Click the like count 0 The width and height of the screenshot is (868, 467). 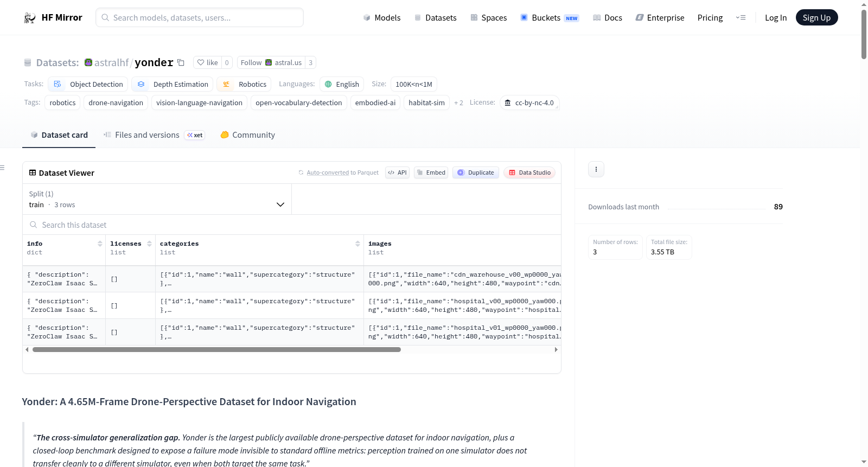(227, 62)
